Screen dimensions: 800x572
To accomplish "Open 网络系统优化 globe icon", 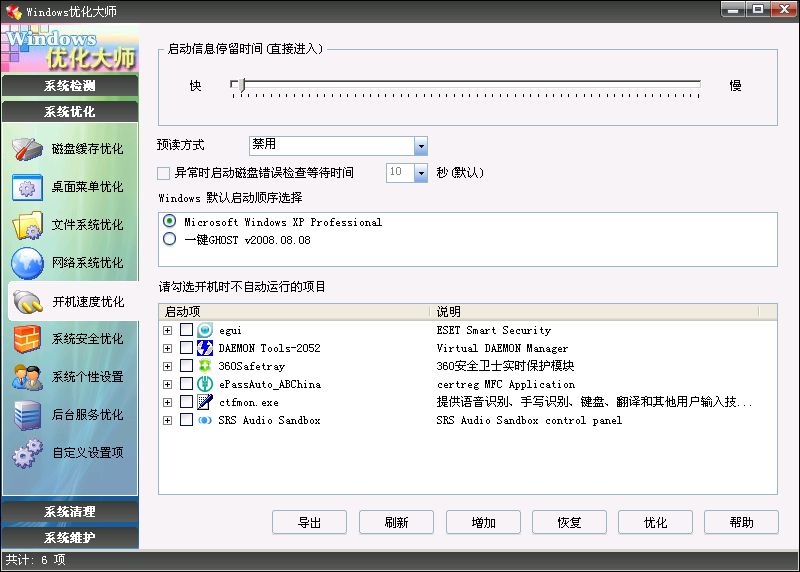I will click(x=27, y=263).
